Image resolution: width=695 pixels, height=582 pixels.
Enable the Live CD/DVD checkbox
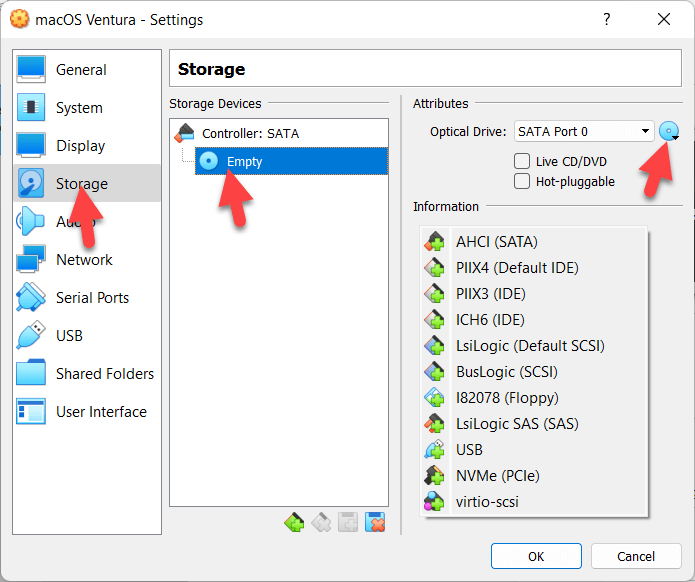tap(522, 161)
